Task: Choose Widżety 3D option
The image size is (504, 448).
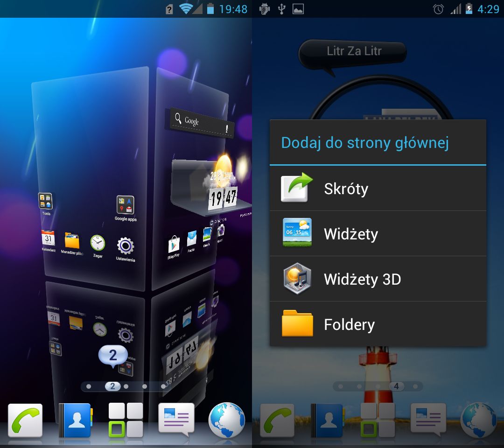Action: pyautogui.click(x=378, y=279)
